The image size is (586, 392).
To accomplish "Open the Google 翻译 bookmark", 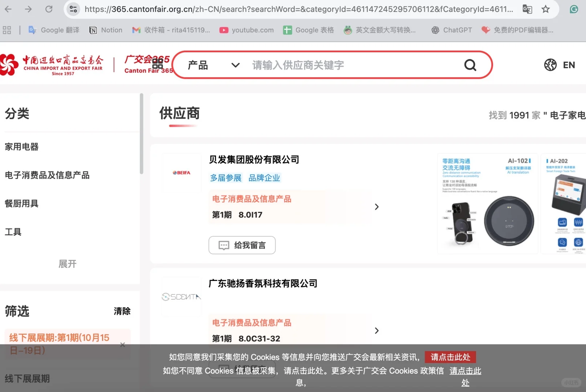I will [x=54, y=30].
